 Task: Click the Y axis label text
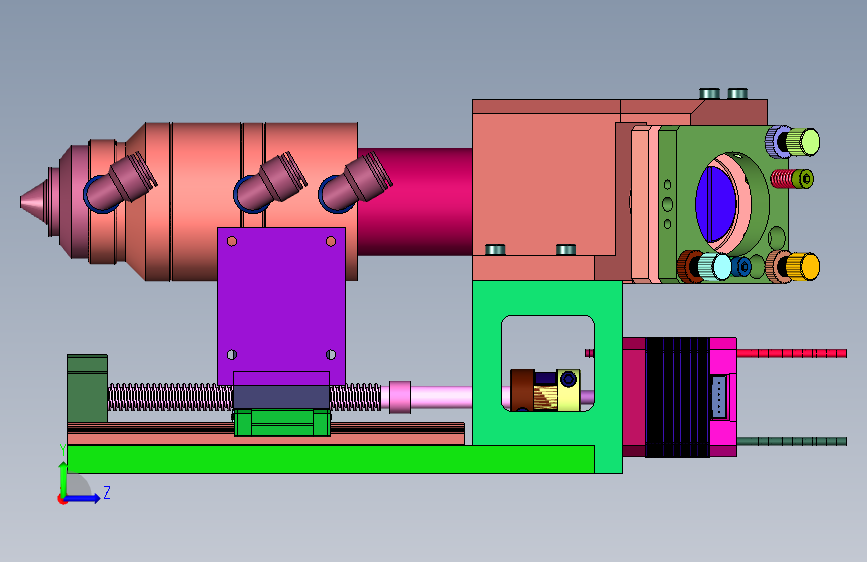click(x=63, y=450)
